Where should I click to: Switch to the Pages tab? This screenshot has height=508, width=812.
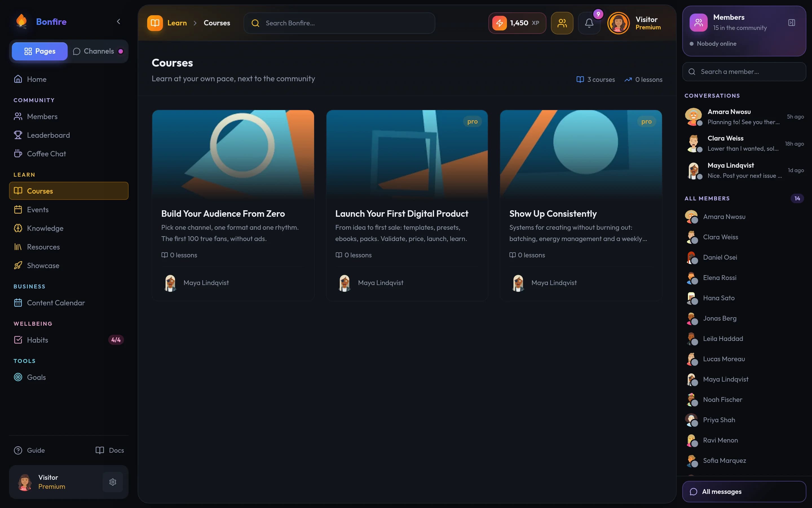[x=39, y=51]
